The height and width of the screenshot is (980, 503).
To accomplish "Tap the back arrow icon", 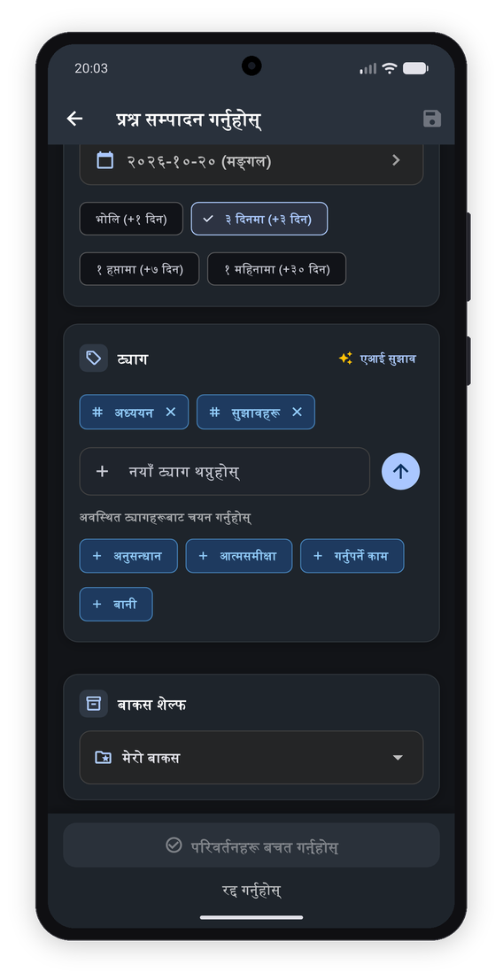I will coord(75,119).
